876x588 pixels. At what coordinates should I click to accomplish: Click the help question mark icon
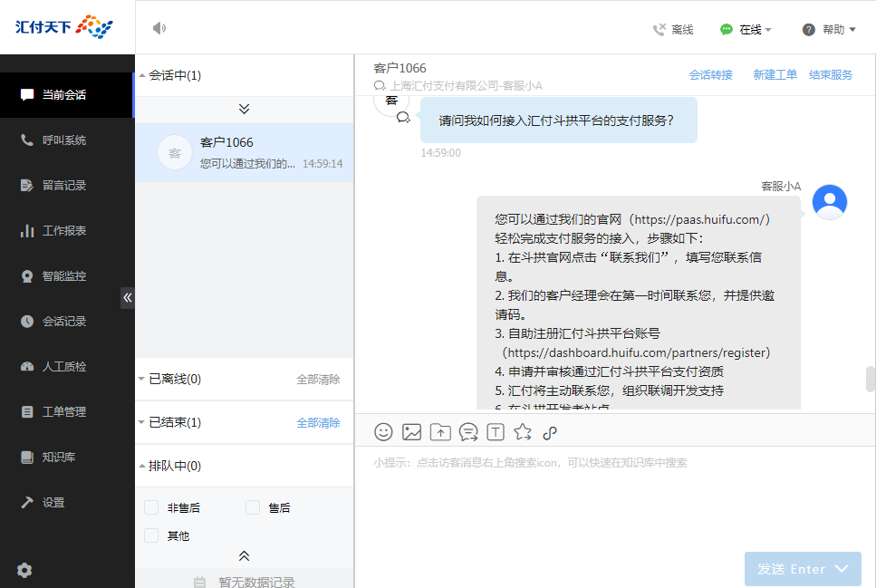click(x=808, y=30)
